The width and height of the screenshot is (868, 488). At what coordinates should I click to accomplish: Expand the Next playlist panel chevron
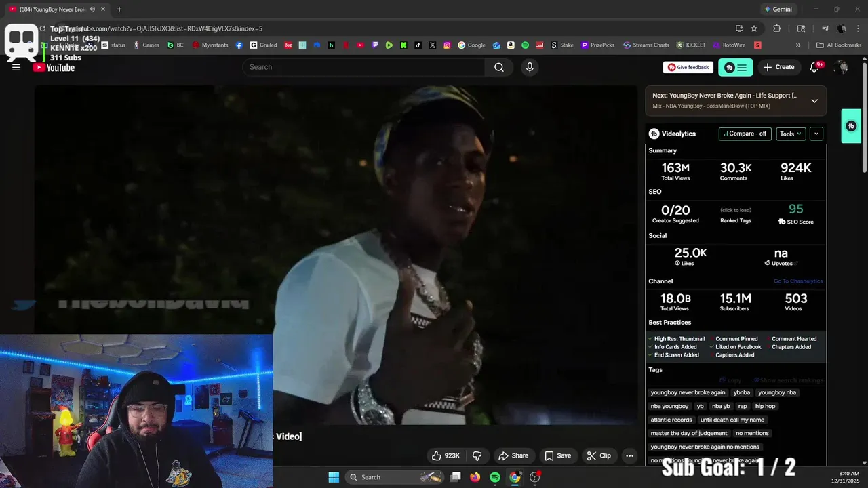pyautogui.click(x=814, y=101)
